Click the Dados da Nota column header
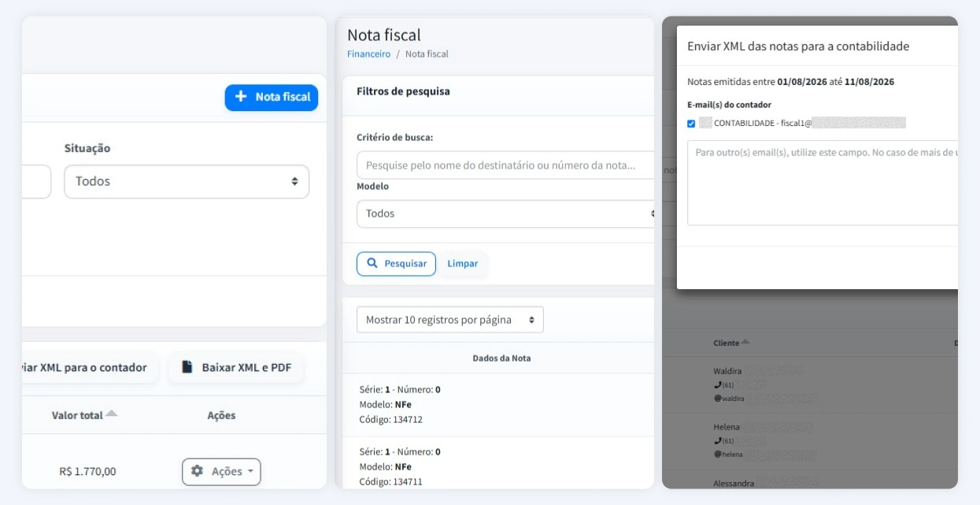Image resolution: width=980 pixels, height=505 pixels. click(501, 358)
